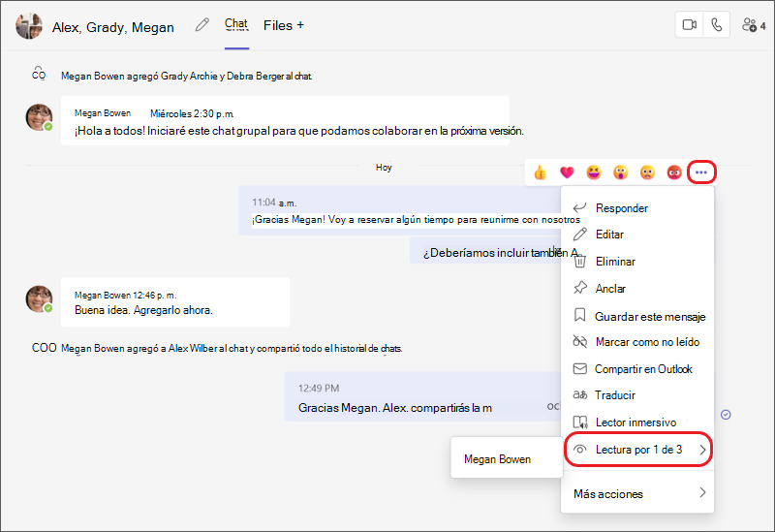Pin message with Anclar option
The image size is (775, 532).
[x=637, y=288]
